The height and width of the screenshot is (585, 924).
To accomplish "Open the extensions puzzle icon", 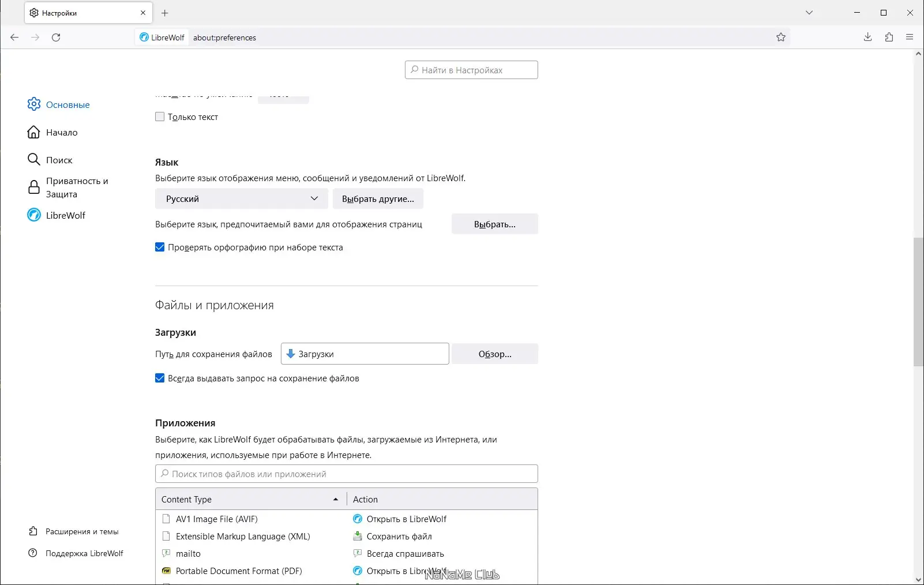I will point(889,37).
